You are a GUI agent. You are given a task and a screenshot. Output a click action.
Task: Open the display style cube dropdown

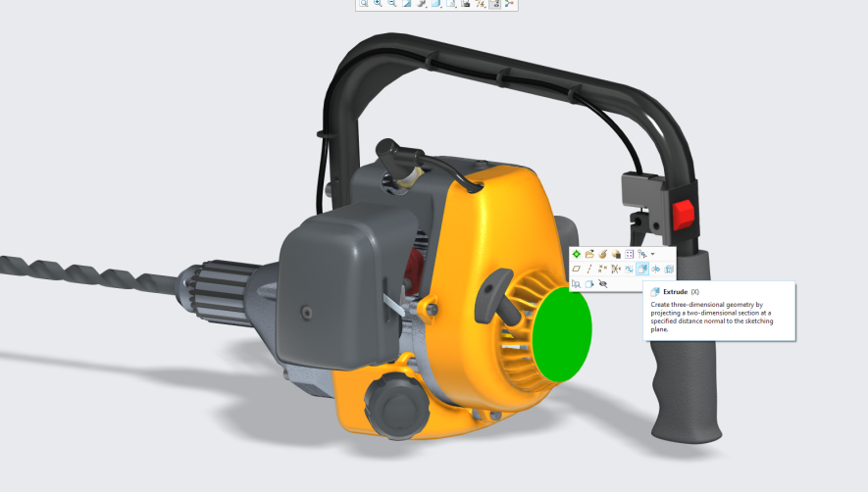click(x=436, y=4)
